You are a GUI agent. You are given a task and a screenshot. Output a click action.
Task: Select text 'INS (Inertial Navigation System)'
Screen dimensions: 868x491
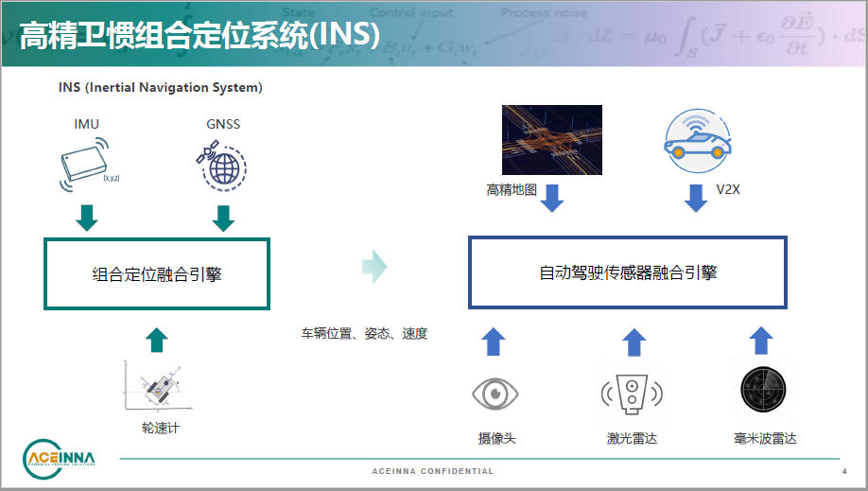coord(161,88)
